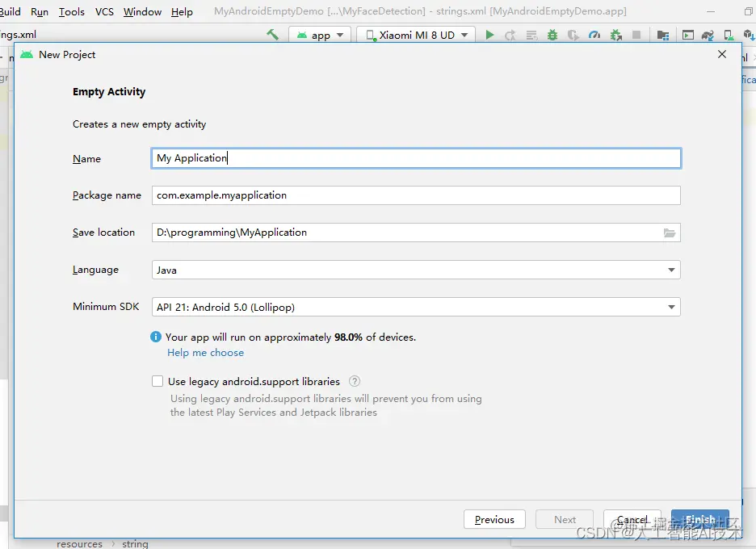
Task: Click the Apply Code Changes icon
Action: [x=531, y=36]
